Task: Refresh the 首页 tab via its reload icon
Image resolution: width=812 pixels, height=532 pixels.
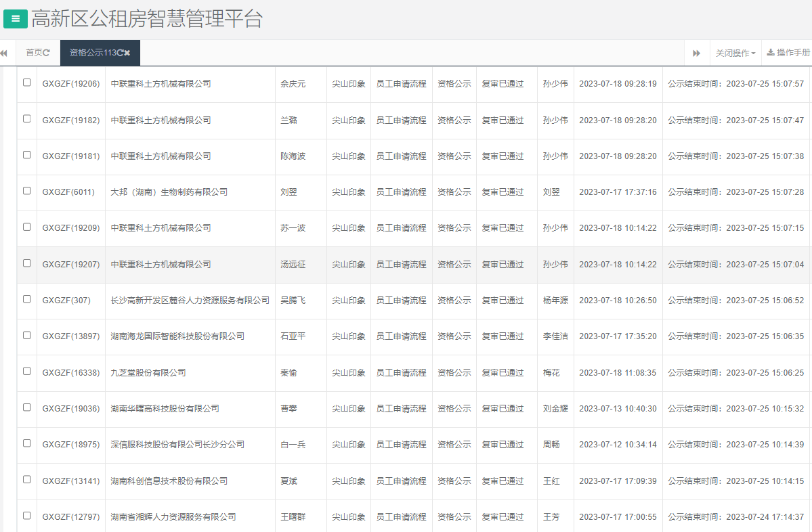Action: tap(46, 53)
